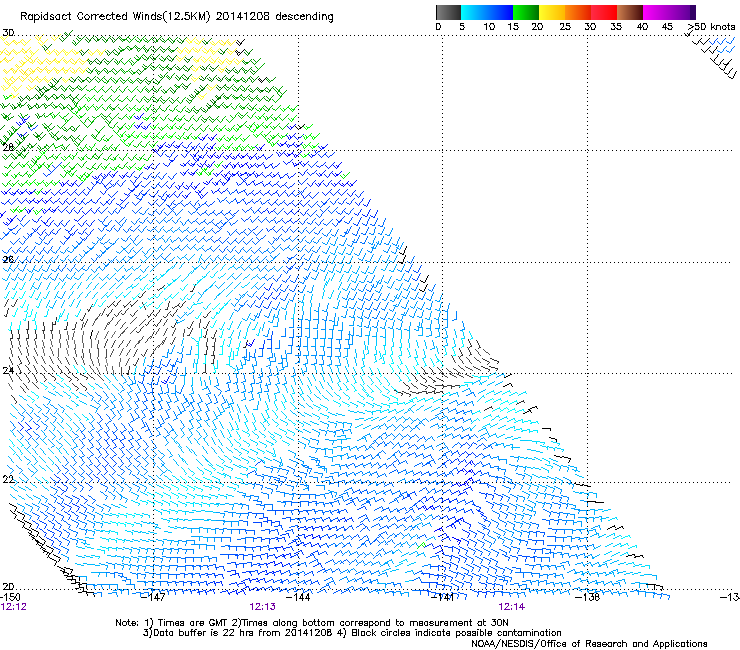The width and height of the screenshot is (740, 650).
Task: Click the cyan-blue 5-15 knots color band
Action: pyautogui.click(x=487, y=12)
